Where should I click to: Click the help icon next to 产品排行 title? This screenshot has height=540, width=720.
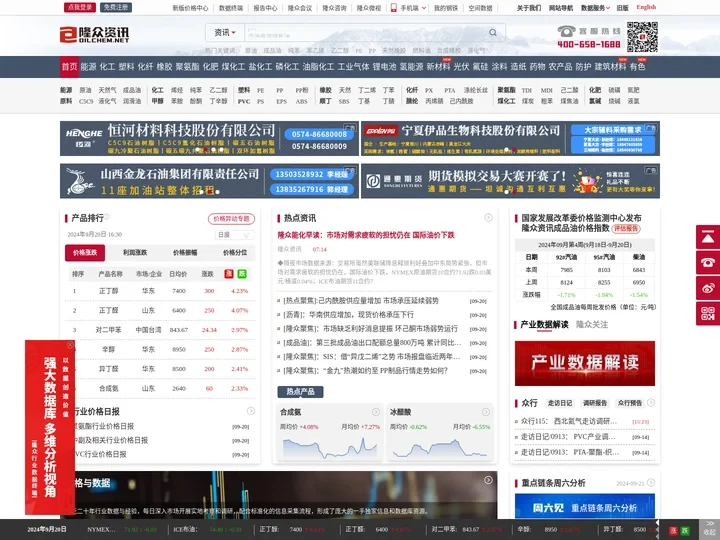(x=107, y=217)
